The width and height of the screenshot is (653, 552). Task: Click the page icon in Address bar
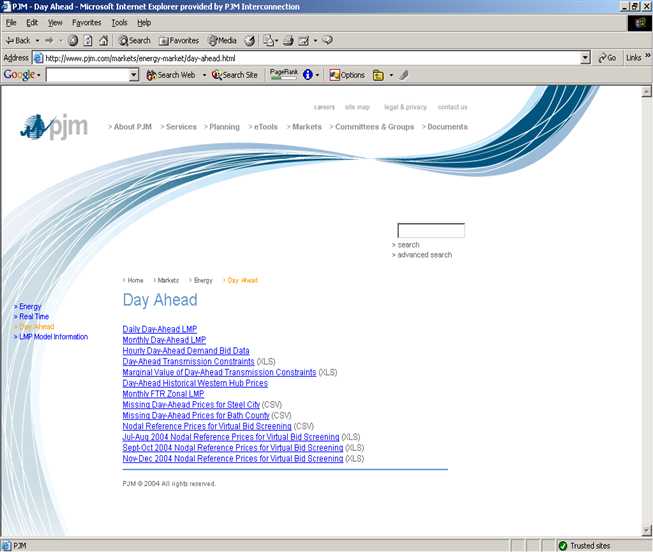click(38, 58)
